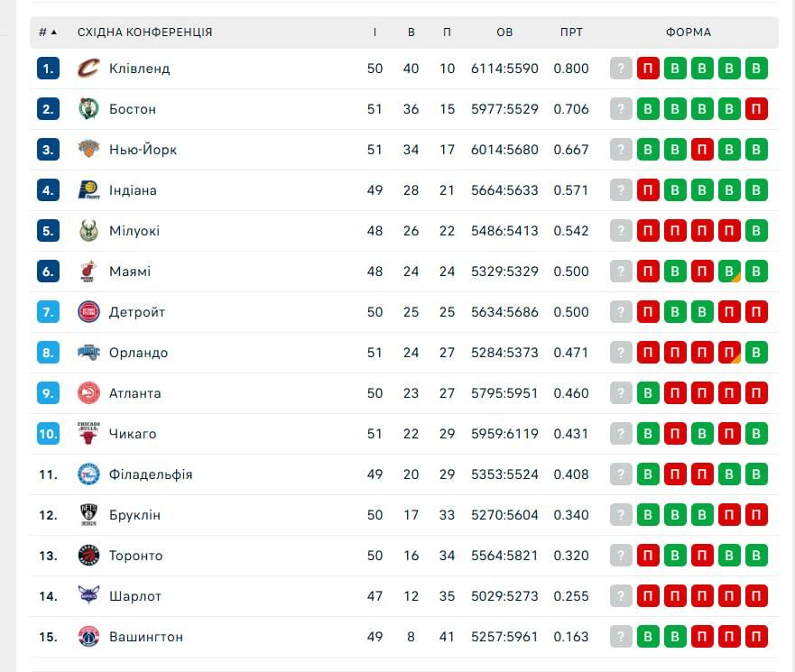Click the ПРТ column header

[571, 32]
